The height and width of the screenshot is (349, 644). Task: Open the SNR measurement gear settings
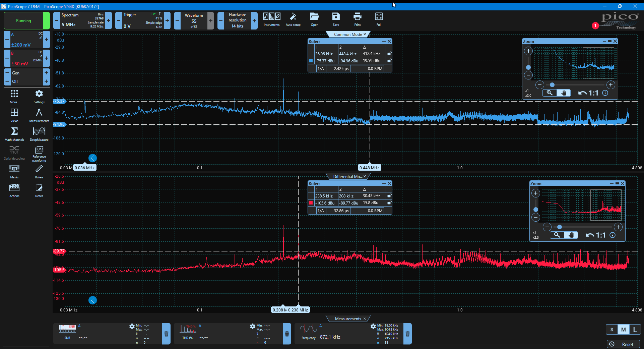click(132, 326)
